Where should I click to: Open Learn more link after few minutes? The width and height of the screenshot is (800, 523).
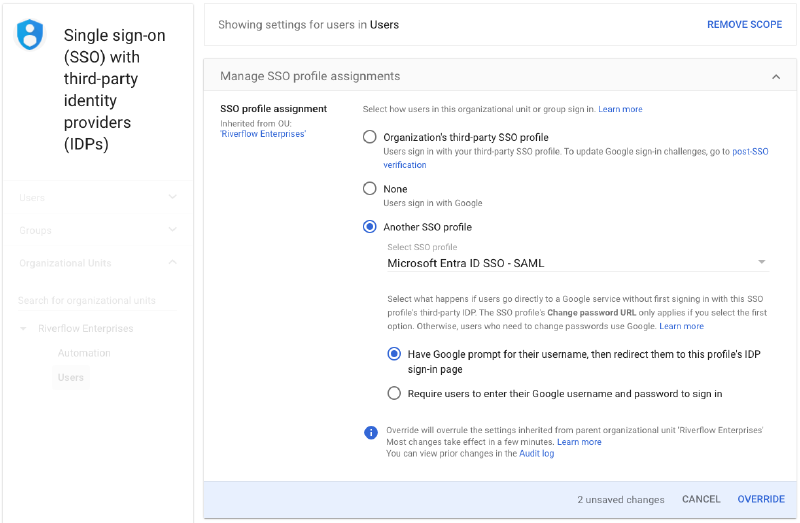579,442
